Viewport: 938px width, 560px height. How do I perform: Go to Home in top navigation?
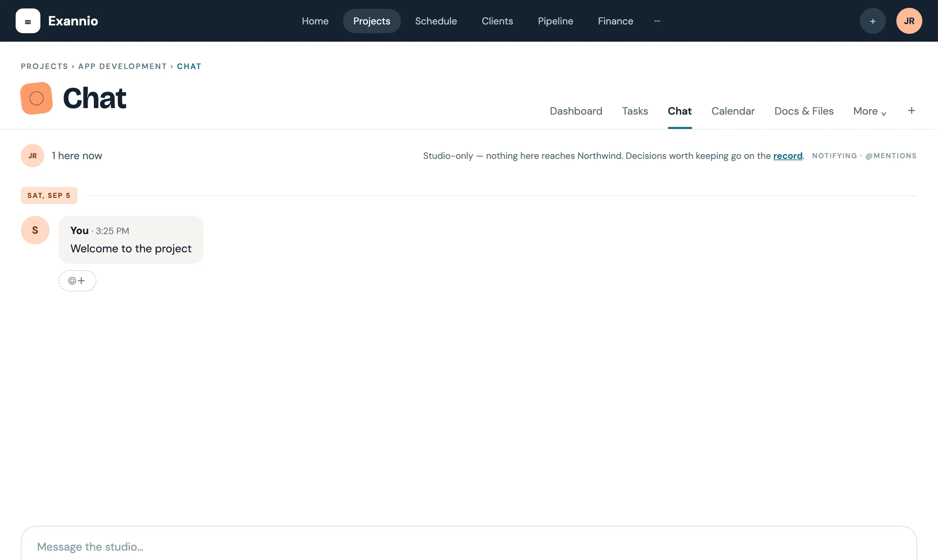315,21
